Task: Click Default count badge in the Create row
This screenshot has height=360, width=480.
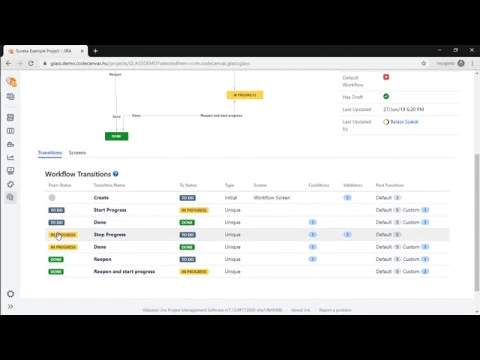Action: 397,198
